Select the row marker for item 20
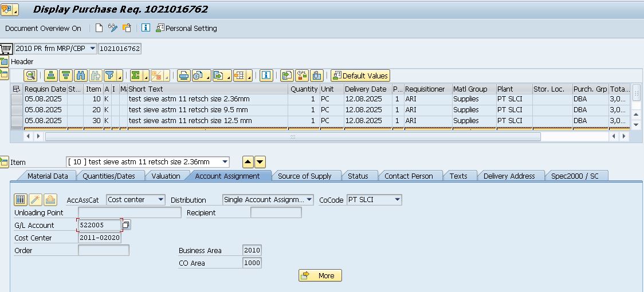This screenshot has height=292, width=644. 17,110
